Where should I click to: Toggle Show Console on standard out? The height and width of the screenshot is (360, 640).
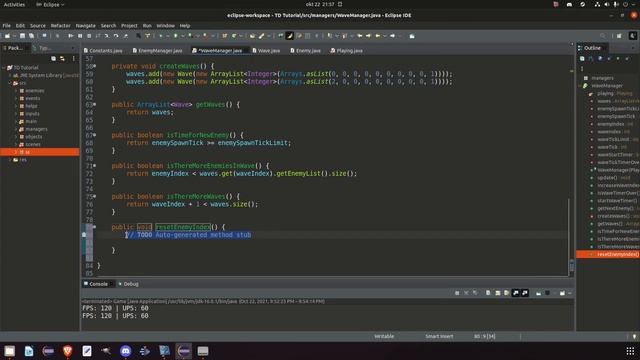[x=516, y=293]
